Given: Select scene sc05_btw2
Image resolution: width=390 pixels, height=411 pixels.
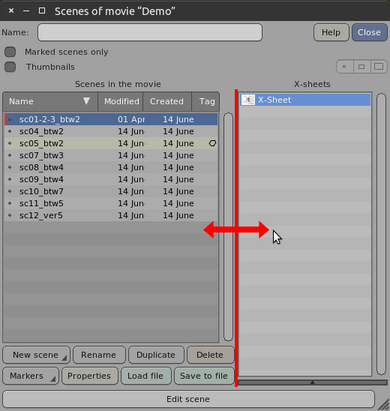Looking at the screenshot, I should click(111, 143).
